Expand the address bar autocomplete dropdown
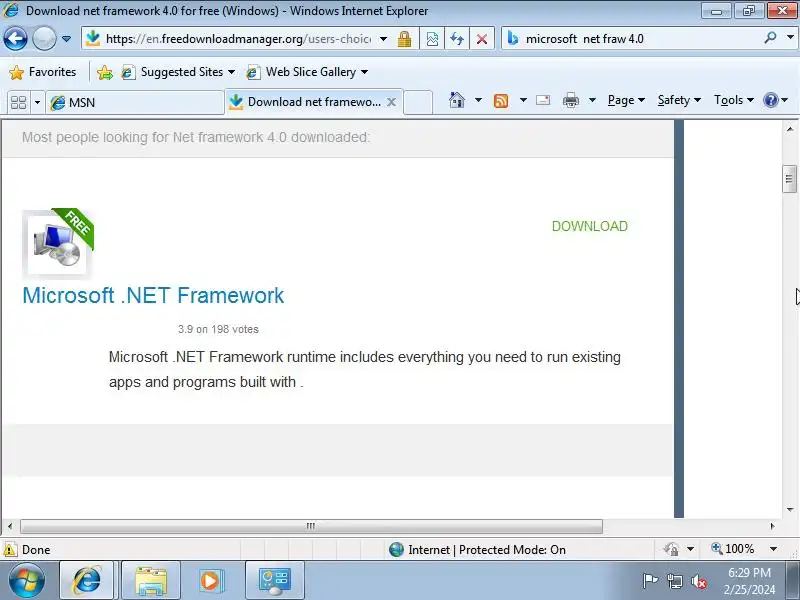The width and height of the screenshot is (800, 600). tap(384, 39)
